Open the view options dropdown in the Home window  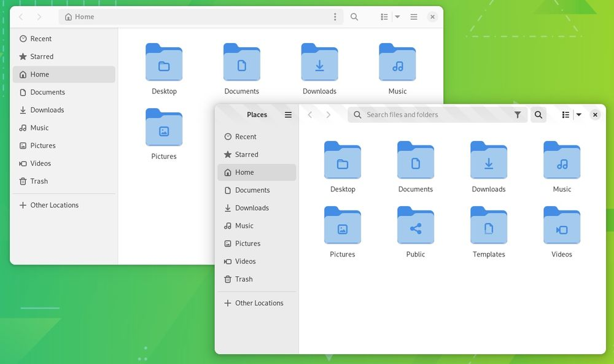point(397,17)
